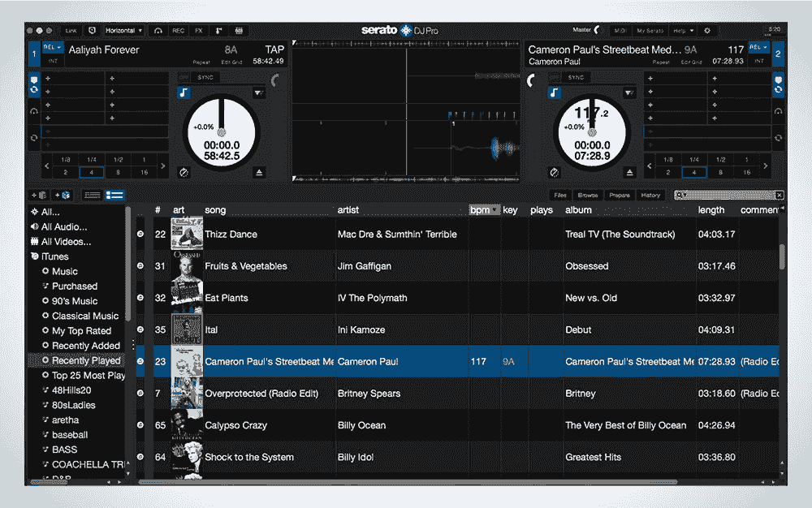Click Edit Grid on deck 1
Viewport: 812px width, 508px height.
[231, 62]
